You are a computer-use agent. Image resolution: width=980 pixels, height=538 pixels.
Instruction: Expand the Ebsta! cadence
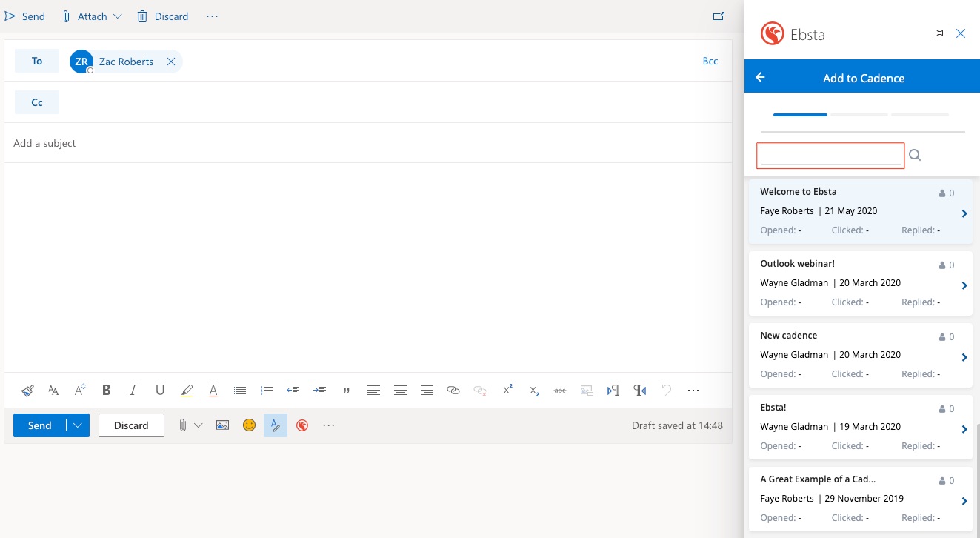tap(964, 430)
